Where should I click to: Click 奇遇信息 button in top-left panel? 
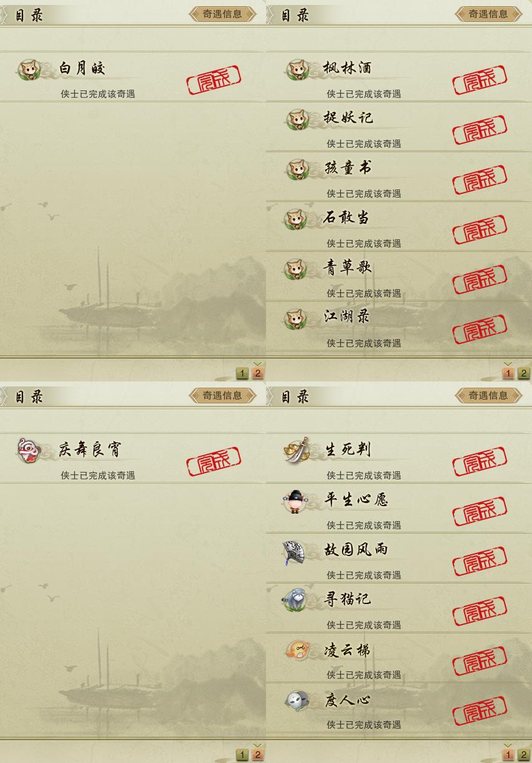(x=222, y=14)
